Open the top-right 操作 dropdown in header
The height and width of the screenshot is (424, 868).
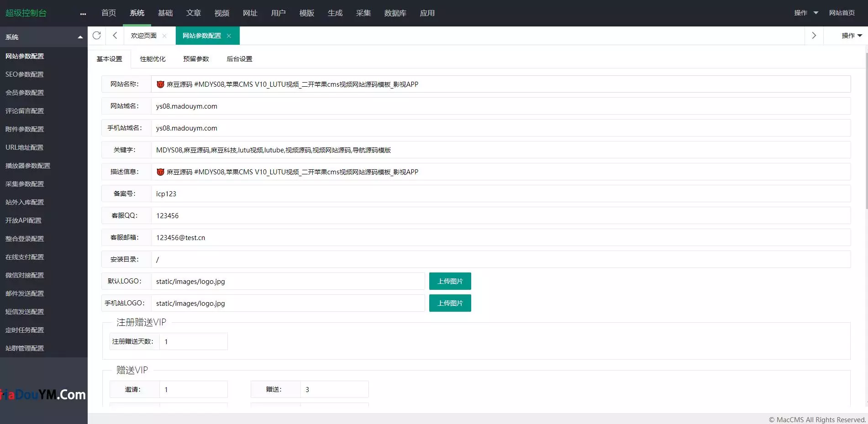click(806, 13)
